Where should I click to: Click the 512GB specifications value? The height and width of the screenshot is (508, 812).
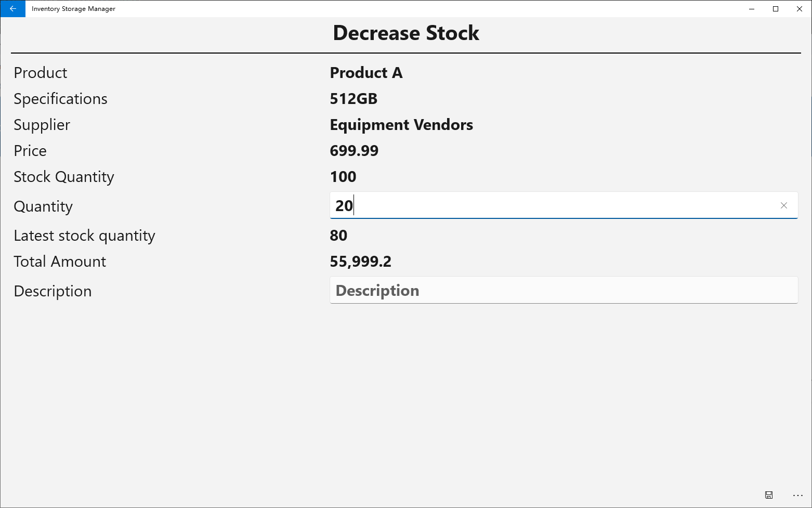point(353,99)
